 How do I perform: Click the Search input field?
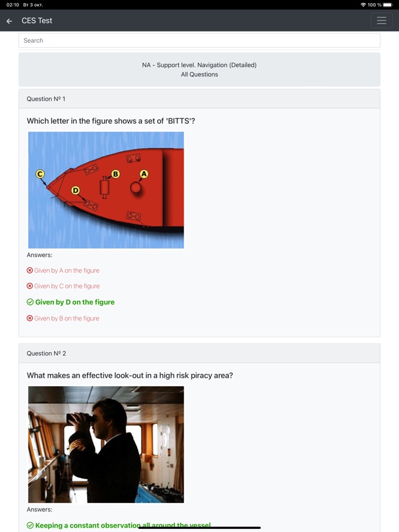199,40
